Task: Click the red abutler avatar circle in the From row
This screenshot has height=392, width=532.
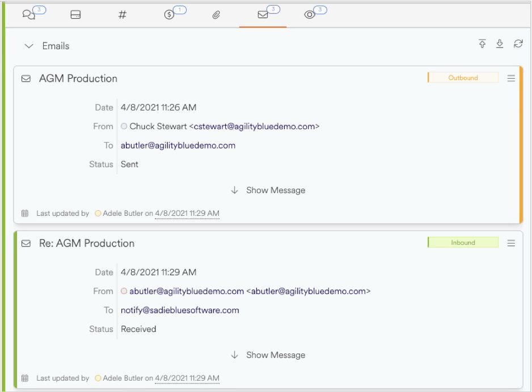Action: tap(124, 291)
